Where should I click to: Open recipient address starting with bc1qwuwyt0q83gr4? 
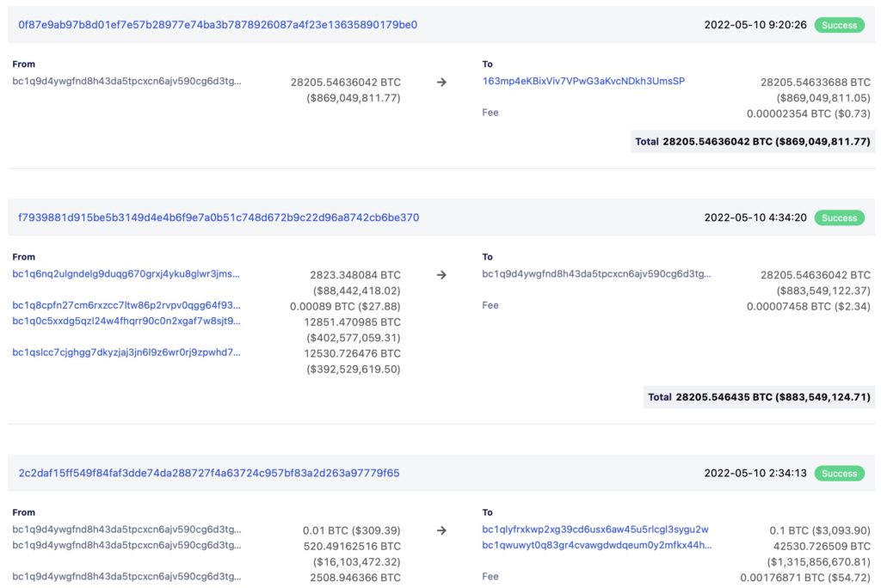[597, 545]
